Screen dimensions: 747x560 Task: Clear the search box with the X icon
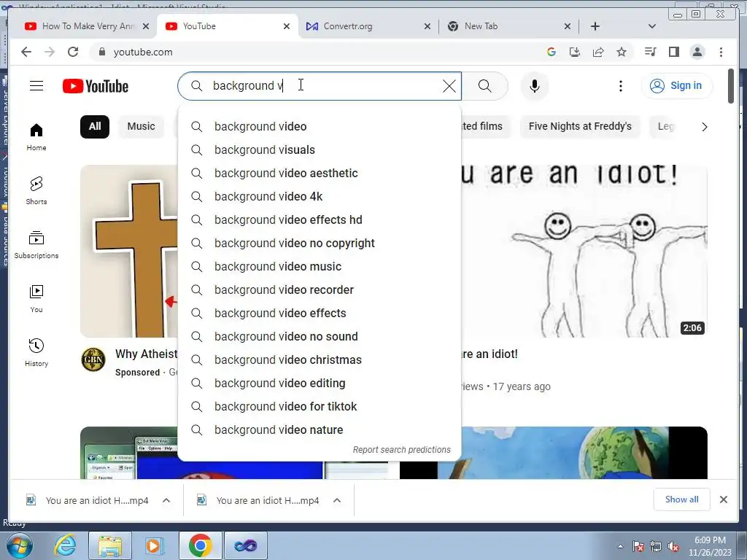(x=449, y=86)
